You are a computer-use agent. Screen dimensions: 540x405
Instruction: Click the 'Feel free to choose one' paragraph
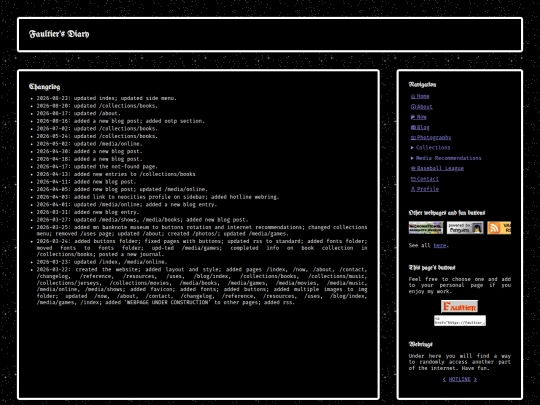tap(460, 285)
